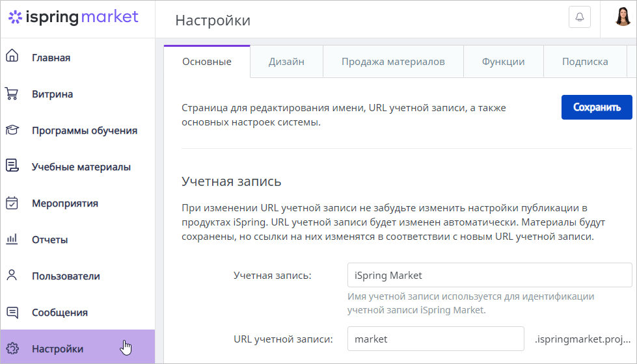The height and width of the screenshot is (364, 637).
Task: Open Мероприятия section
Action: click(65, 203)
